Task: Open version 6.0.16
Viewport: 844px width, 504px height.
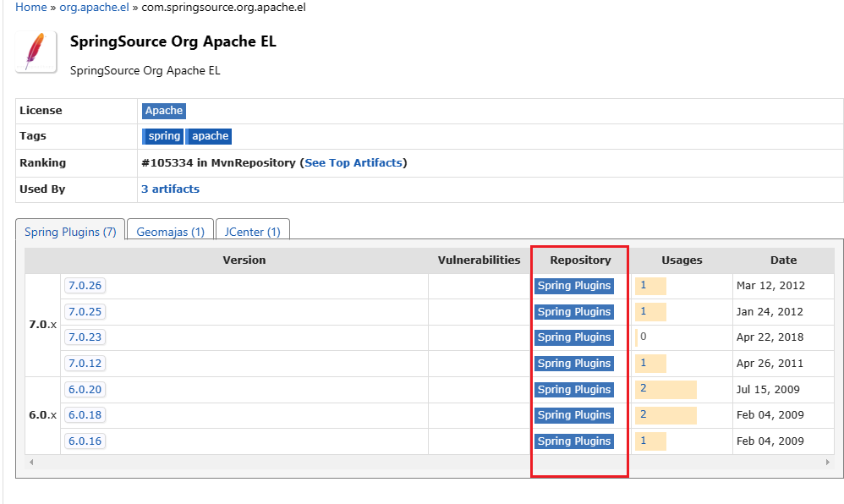Action: click(x=85, y=441)
